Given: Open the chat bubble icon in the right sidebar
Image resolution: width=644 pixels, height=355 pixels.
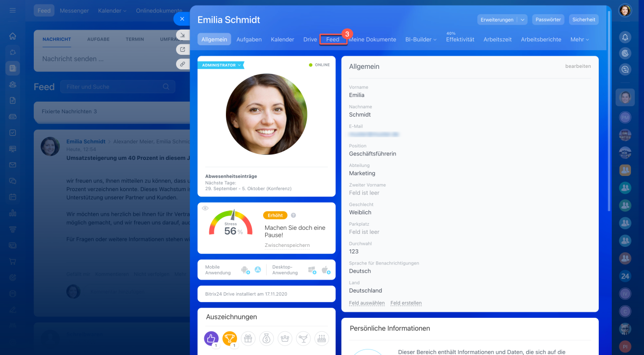Looking at the screenshot, I should pos(625,70).
